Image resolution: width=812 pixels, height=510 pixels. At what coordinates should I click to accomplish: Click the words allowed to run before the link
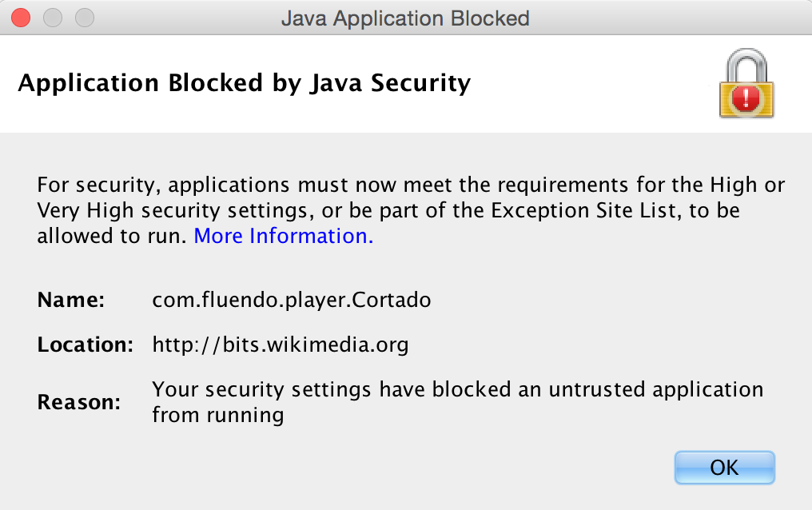(x=111, y=236)
